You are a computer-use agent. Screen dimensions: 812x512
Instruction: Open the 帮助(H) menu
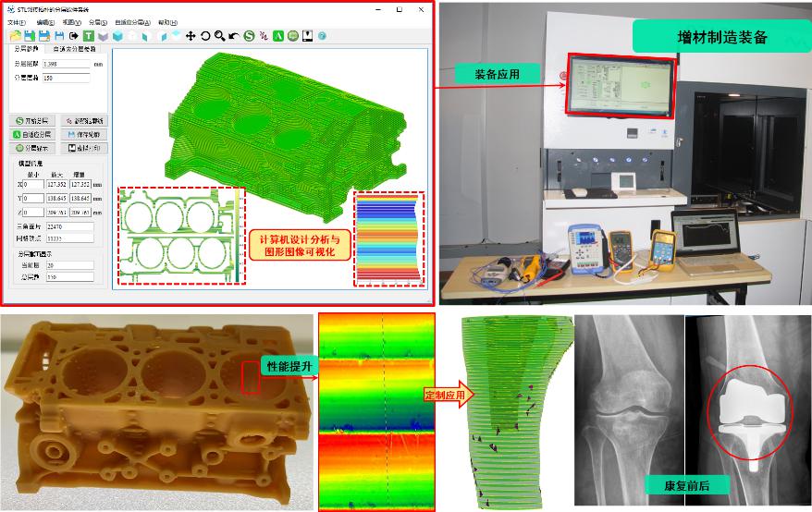click(168, 21)
